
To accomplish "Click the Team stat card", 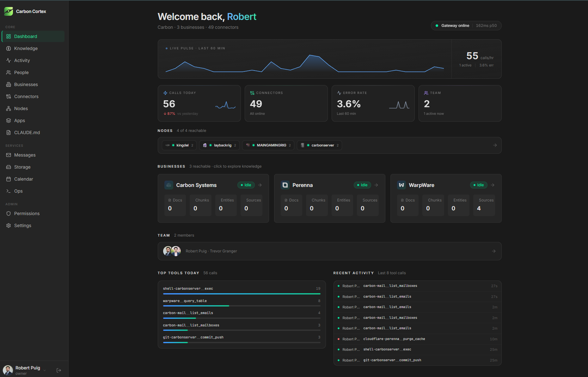I will [x=460, y=103].
